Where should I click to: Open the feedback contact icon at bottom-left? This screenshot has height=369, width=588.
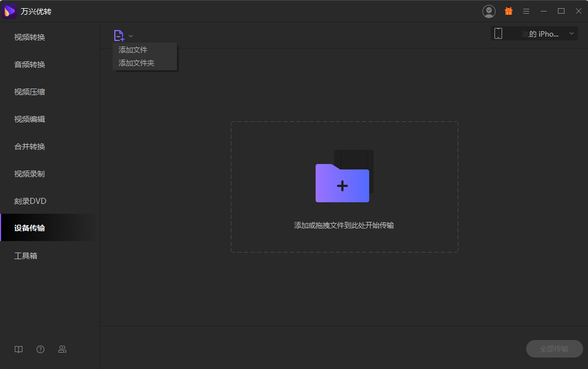coord(62,349)
